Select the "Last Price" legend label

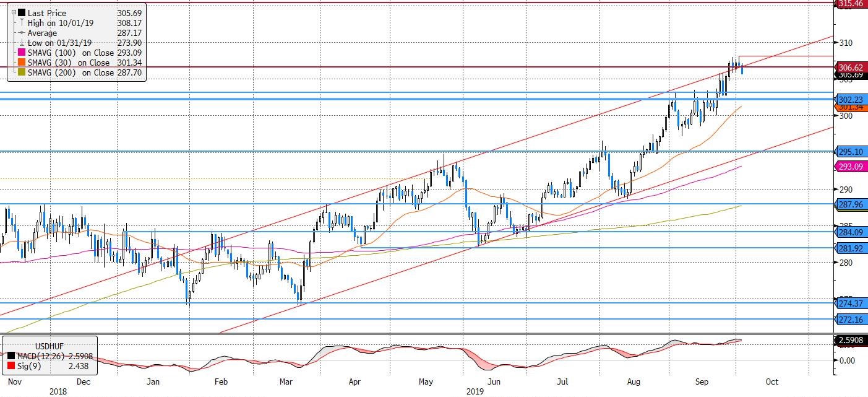[47, 13]
